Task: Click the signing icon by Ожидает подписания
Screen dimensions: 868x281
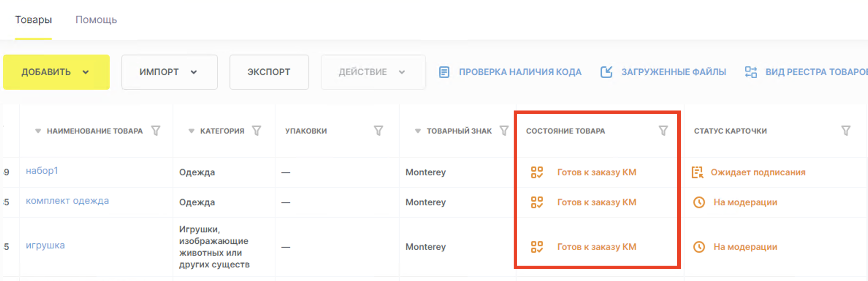Action: (x=697, y=172)
